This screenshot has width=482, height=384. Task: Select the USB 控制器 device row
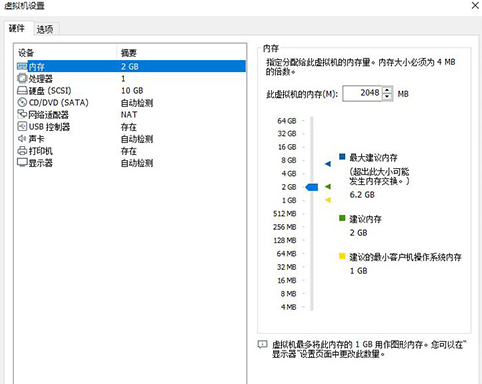point(131,127)
